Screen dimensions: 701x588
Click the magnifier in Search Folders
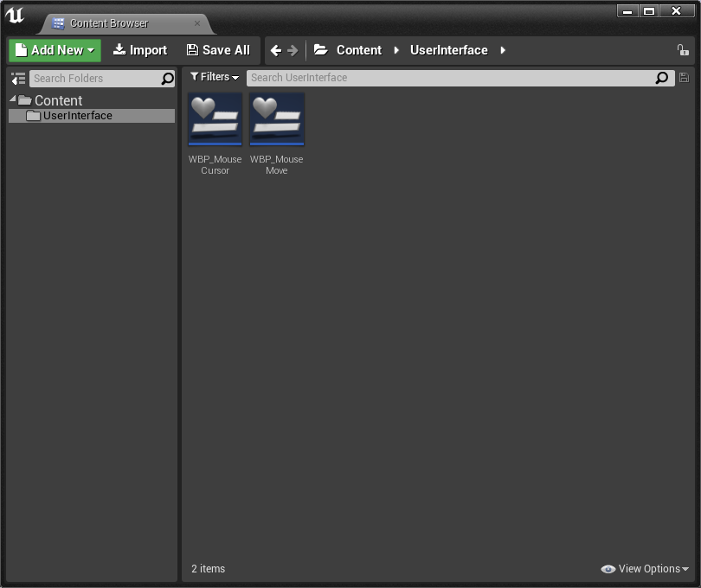[x=168, y=79]
